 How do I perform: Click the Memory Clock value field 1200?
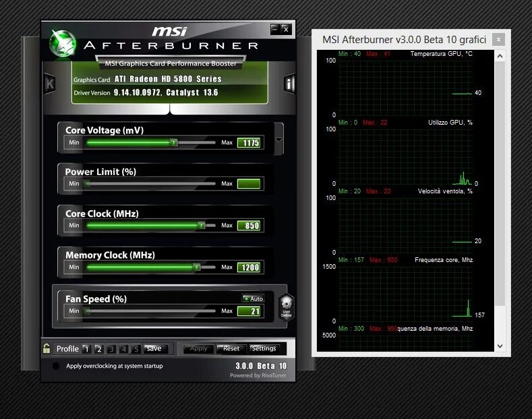250,267
